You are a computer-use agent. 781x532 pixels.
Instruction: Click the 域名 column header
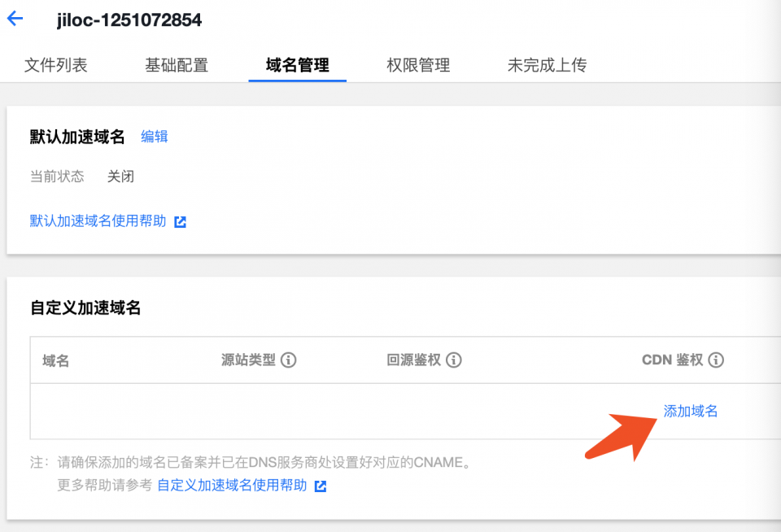coord(56,360)
